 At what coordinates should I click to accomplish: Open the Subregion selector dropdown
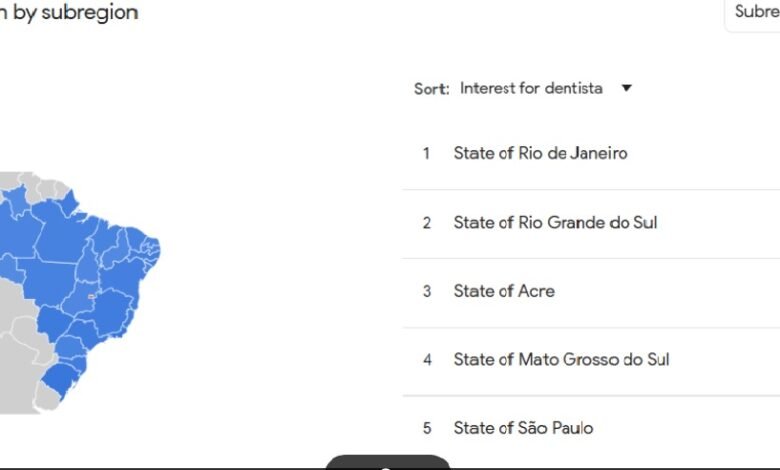755,13
